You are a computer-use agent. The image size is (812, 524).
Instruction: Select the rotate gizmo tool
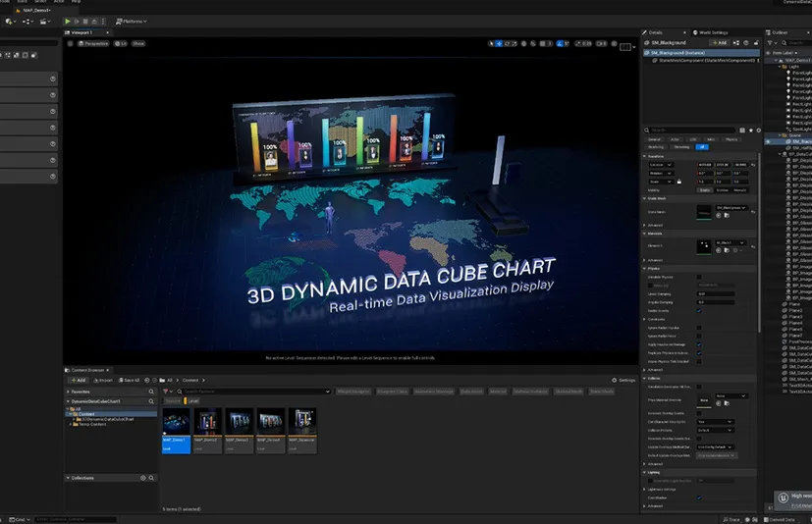pos(507,43)
